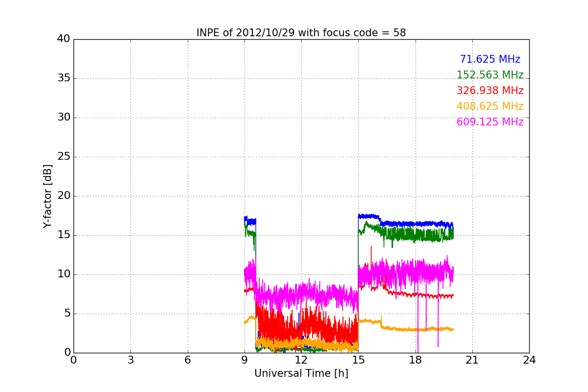588x392 pixels.
Task: Select the blue 71.625 MHz legend label
Action: 490,59
